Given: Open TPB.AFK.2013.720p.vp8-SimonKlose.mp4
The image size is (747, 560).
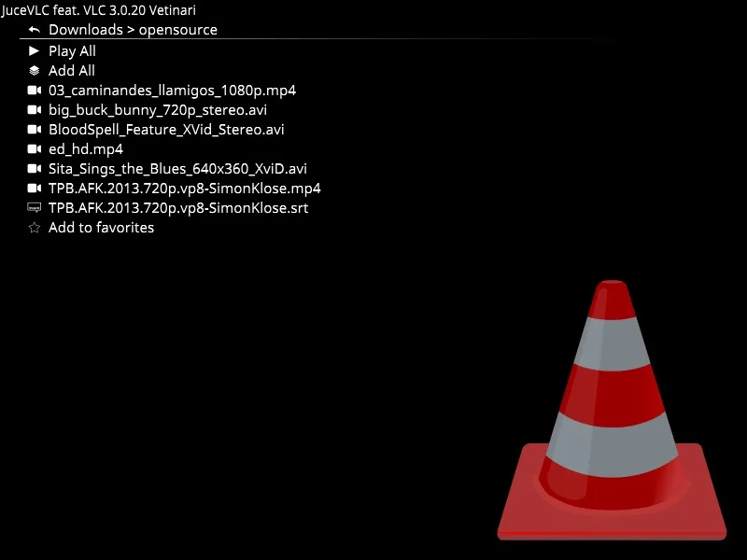Looking at the screenshot, I should tap(184, 189).
